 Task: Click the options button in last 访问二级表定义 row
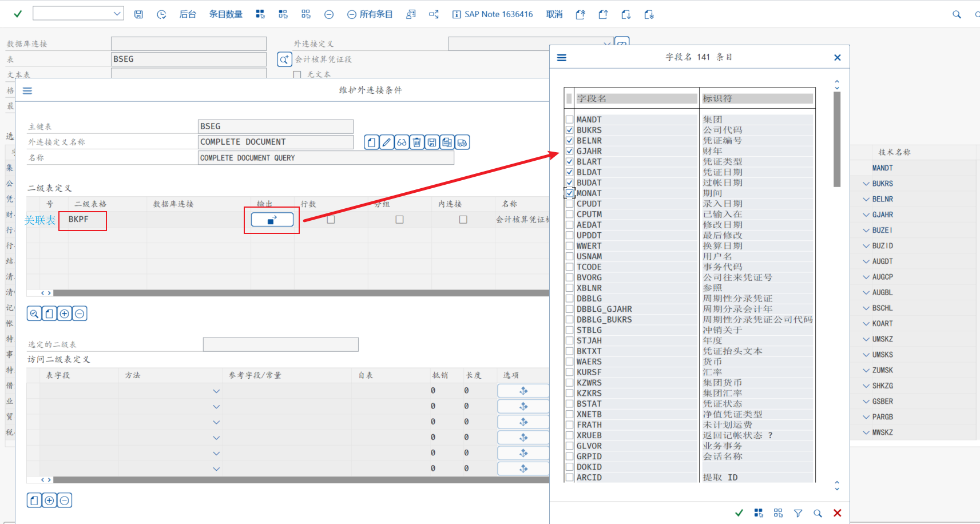tap(523, 469)
